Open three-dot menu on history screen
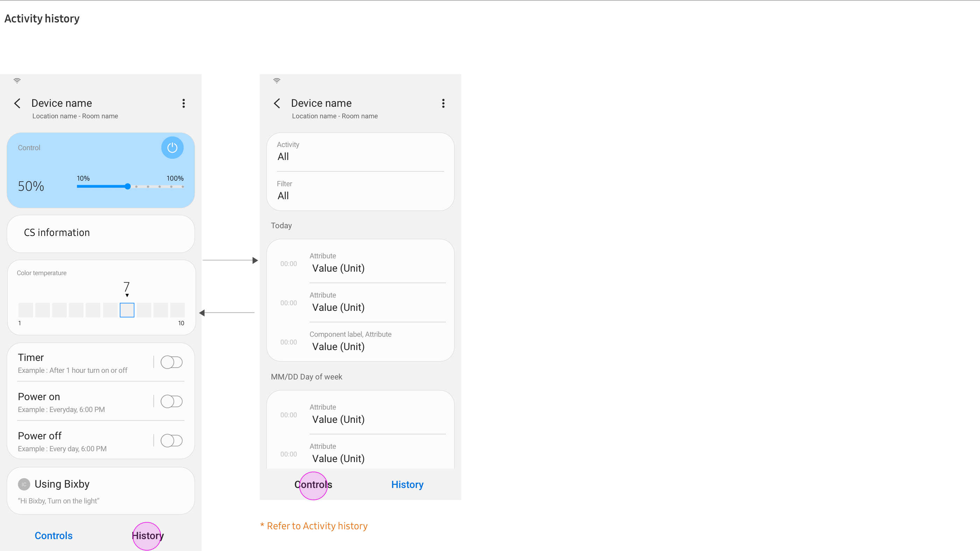The image size is (980, 551). pos(443,104)
